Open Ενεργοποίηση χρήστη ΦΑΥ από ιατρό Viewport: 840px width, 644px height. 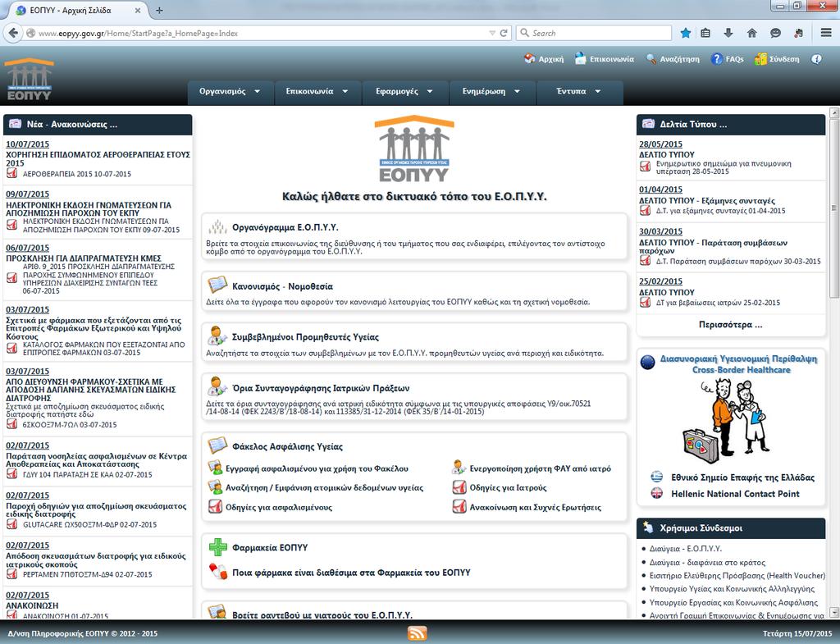click(x=540, y=468)
